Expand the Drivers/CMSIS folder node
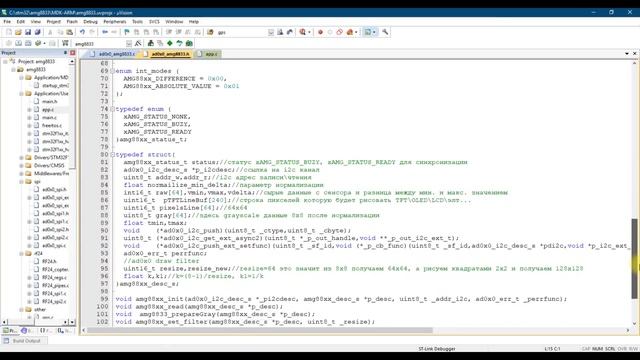The height and width of the screenshot is (360, 640). (x=21, y=165)
